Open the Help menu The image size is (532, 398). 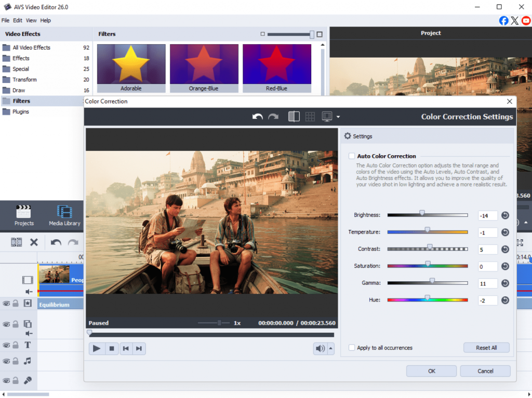[x=46, y=20]
